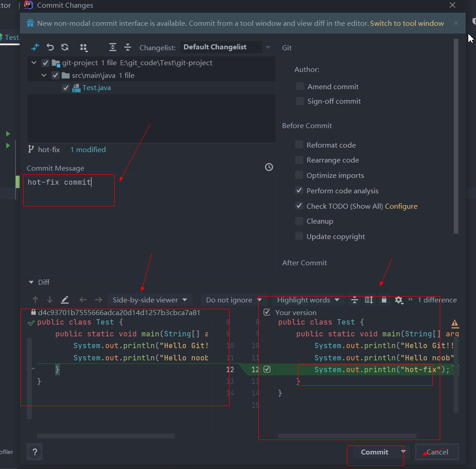Viewport: 476px width, 469px height.
Task: Click into the Commit Message field
Action: click(151, 225)
